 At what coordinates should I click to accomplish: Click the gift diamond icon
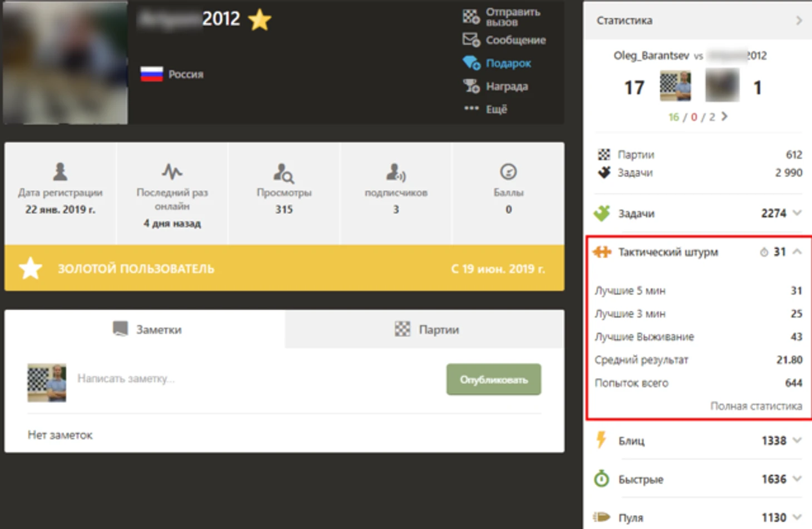point(471,63)
